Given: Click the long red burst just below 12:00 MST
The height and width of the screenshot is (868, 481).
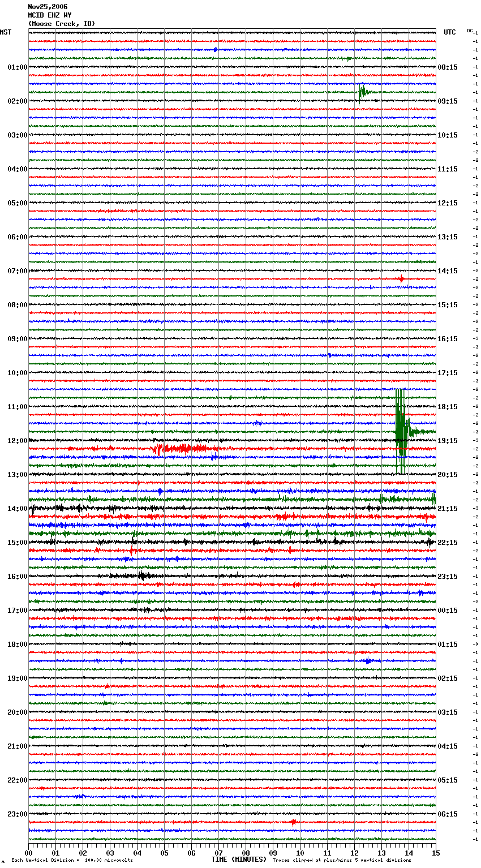Looking at the screenshot, I should (184, 449).
